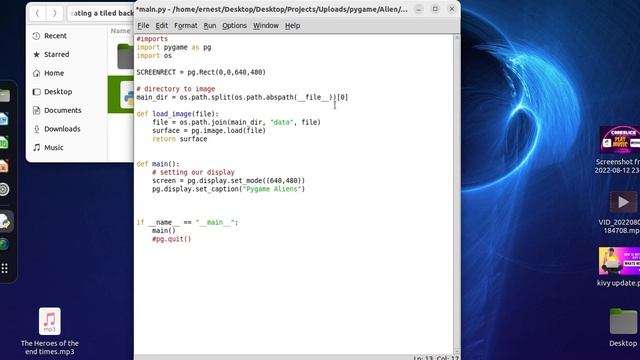Click the IDLE window title bar text

pos(271,9)
